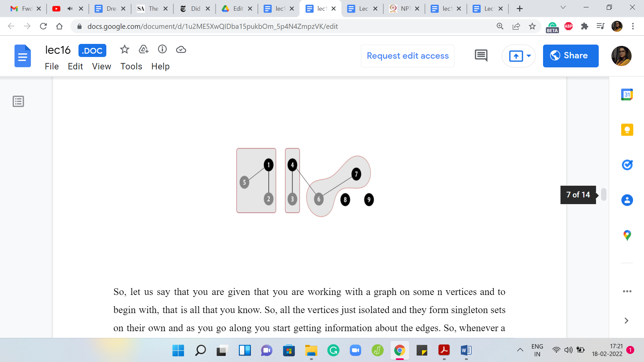Open the comment history icon

pos(481,56)
